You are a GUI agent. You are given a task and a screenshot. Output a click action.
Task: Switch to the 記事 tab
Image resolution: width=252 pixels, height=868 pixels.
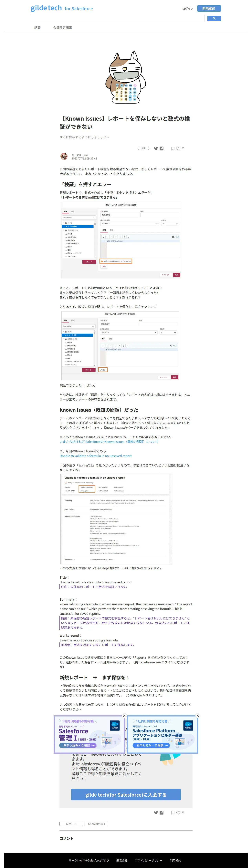(x=37, y=28)
